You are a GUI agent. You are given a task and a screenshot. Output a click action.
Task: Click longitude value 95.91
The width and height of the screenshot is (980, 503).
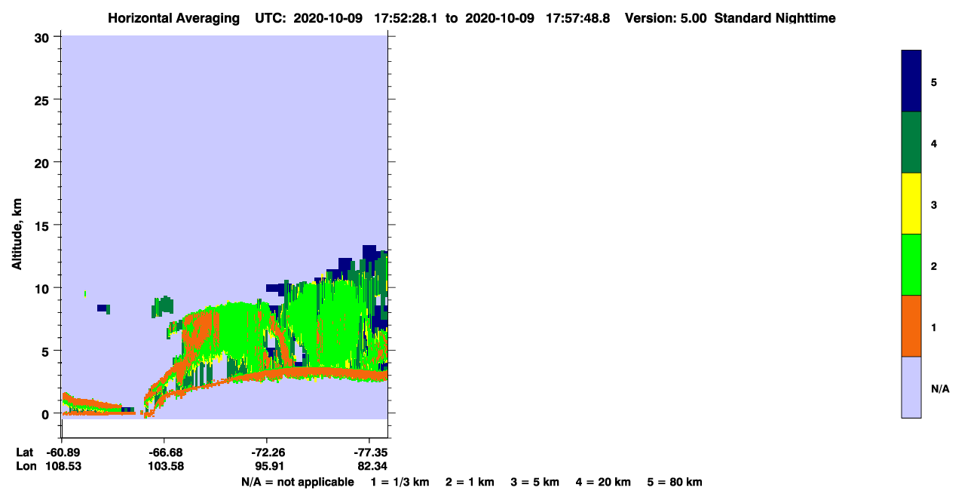[271, 466]
